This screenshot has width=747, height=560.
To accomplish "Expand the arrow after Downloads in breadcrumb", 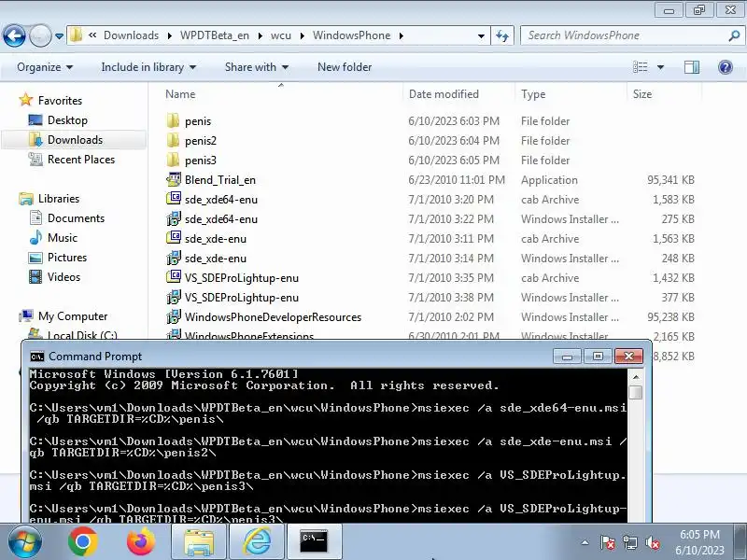I will 170,36.
